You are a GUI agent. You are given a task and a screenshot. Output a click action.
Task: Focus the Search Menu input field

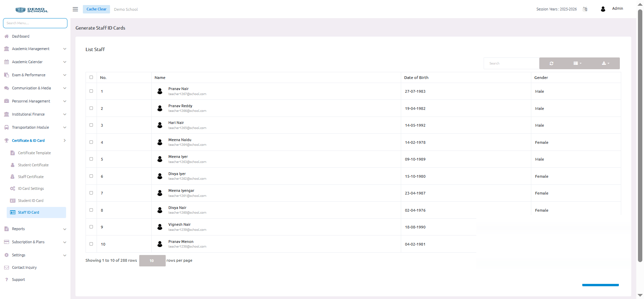point(35,23)
